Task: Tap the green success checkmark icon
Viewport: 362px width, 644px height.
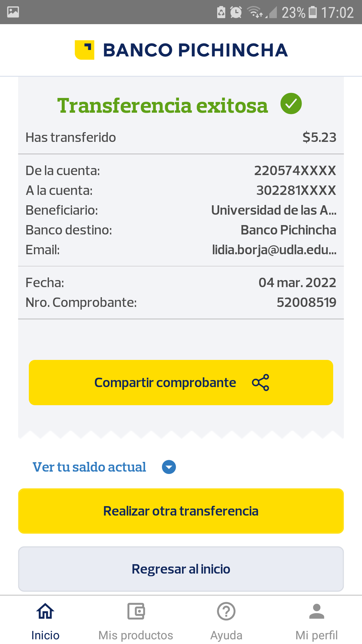Action: tap(291, 104)
